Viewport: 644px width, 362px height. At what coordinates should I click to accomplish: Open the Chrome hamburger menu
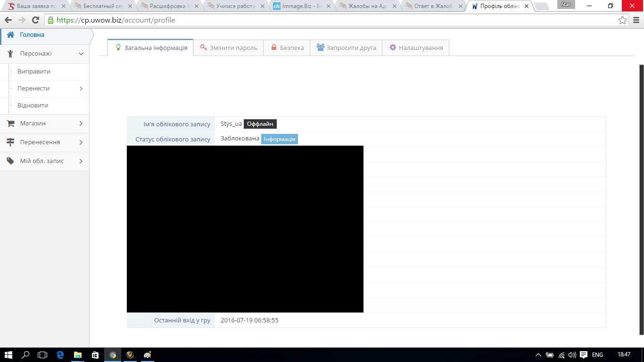636,20
